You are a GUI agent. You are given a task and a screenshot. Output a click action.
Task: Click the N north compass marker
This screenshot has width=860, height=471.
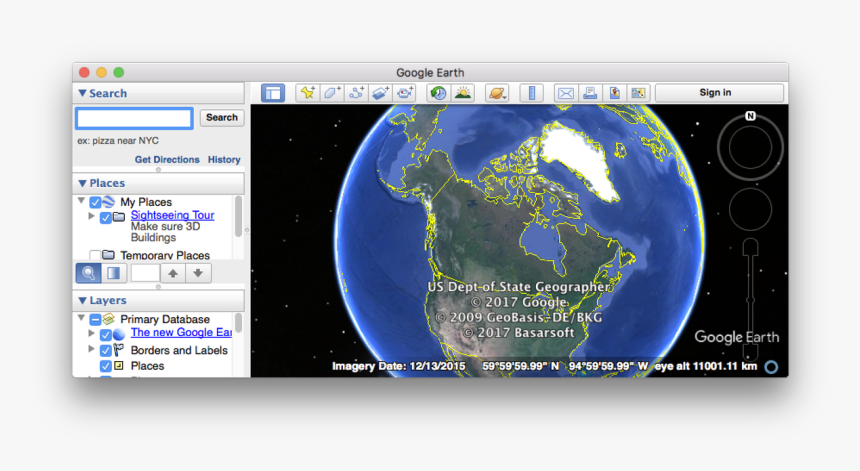point(750,116)
